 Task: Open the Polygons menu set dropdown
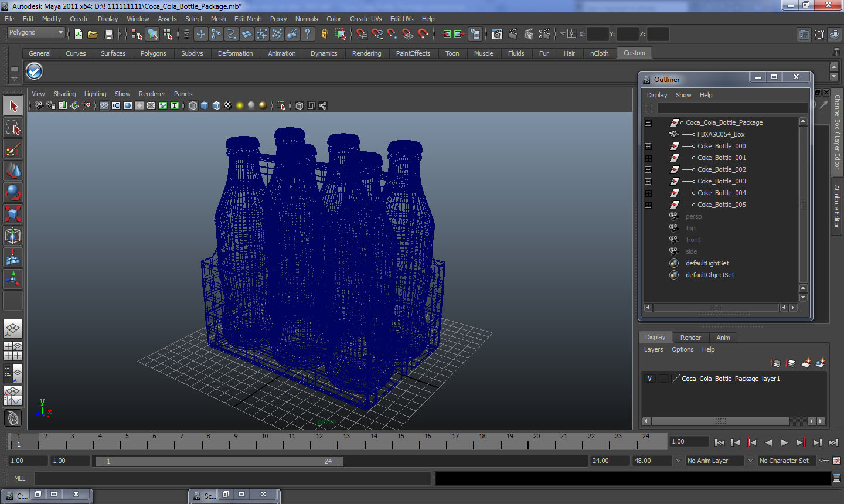(36, 33)
